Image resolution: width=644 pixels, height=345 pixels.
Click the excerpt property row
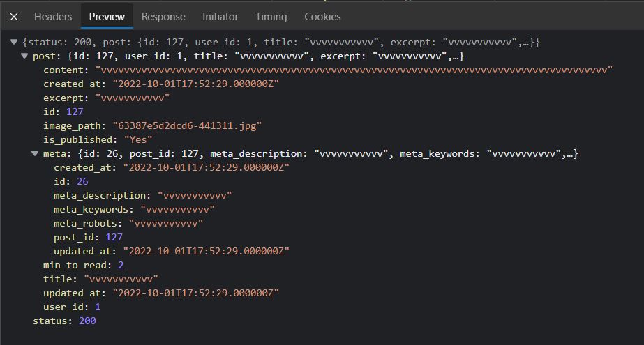click(x=106, y=98)
